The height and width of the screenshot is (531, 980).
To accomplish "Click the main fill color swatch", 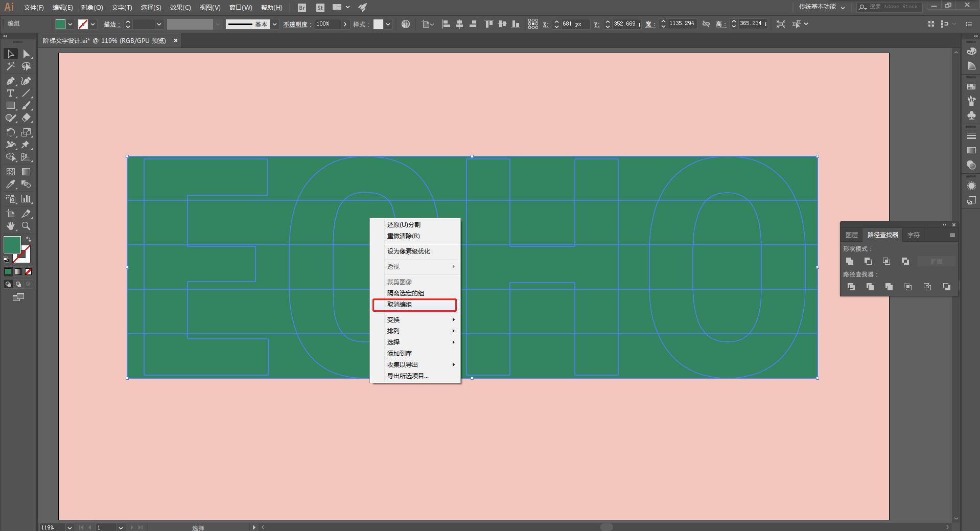I will point(12,245).
